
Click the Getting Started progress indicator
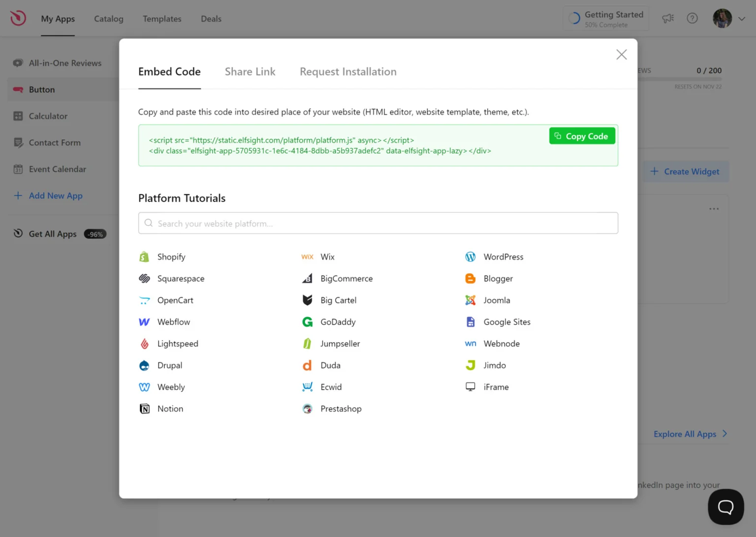pos(606,18)
